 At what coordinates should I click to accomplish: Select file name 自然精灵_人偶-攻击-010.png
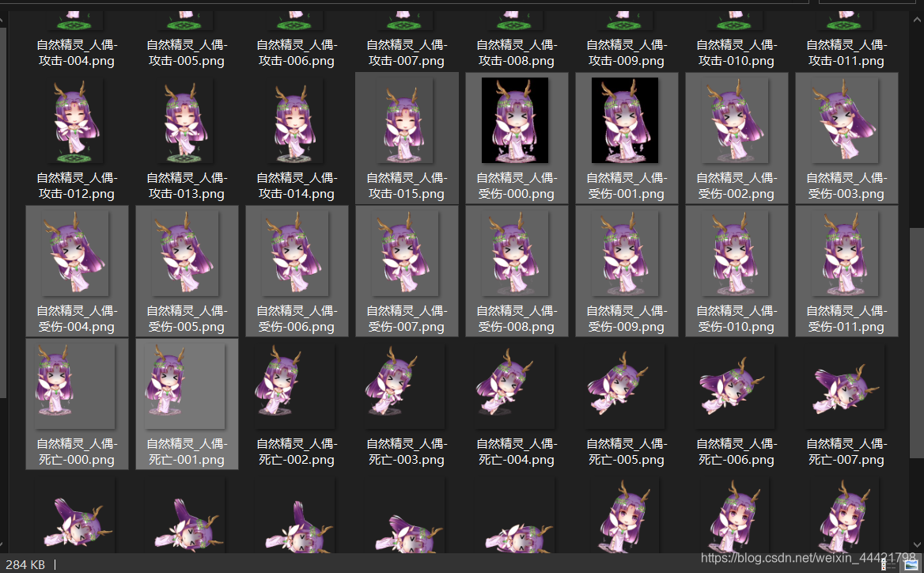(737, 52)
